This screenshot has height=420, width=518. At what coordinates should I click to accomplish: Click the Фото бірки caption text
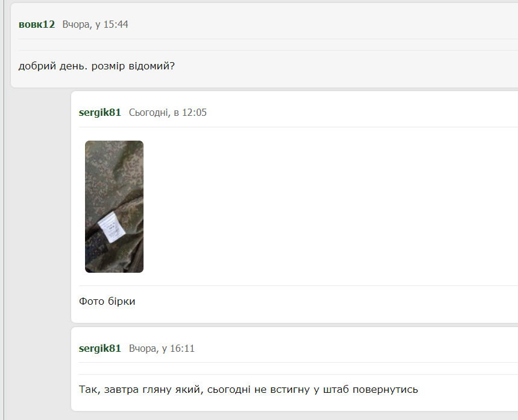[x=107, y=301]
